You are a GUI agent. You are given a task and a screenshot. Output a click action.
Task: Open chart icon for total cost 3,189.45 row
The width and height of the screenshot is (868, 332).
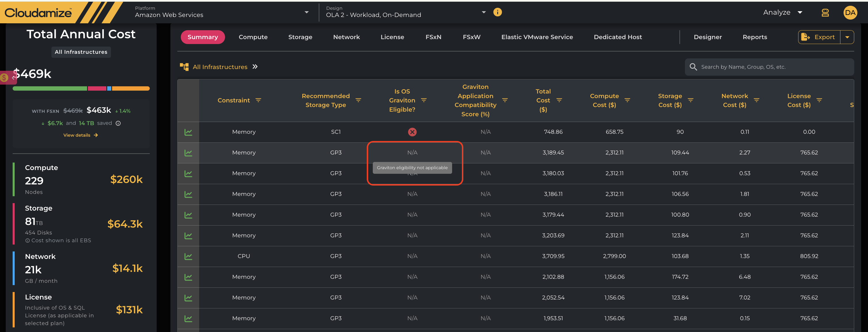188,153
